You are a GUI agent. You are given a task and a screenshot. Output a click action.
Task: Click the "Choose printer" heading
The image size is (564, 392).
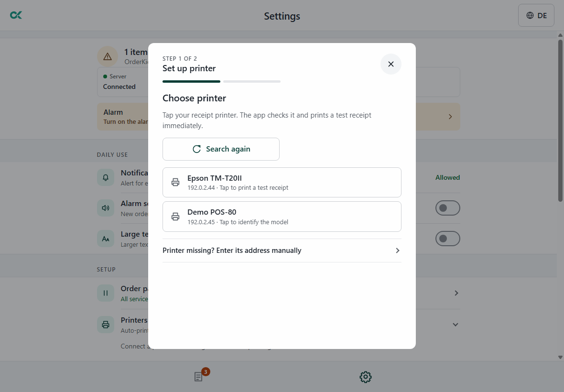point(194,98)
